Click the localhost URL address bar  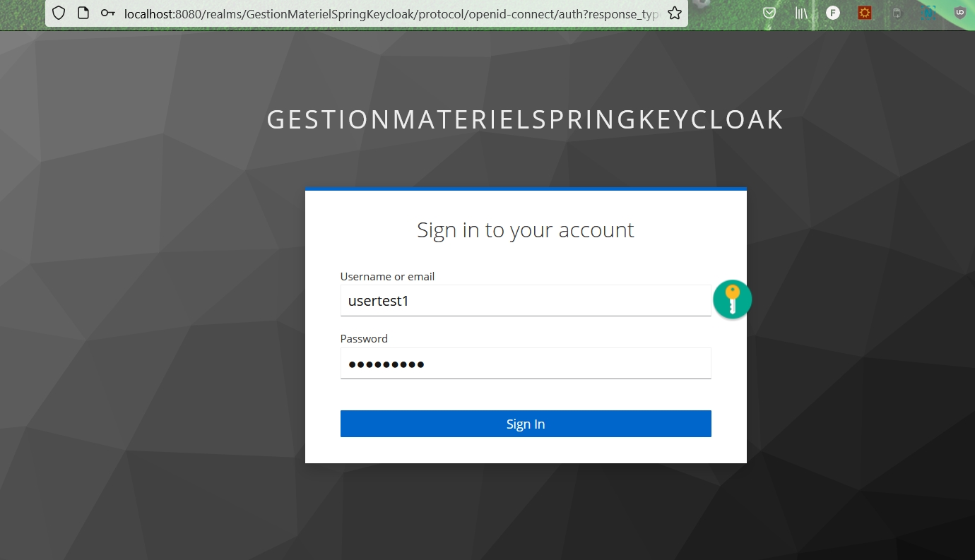[392, 13]
